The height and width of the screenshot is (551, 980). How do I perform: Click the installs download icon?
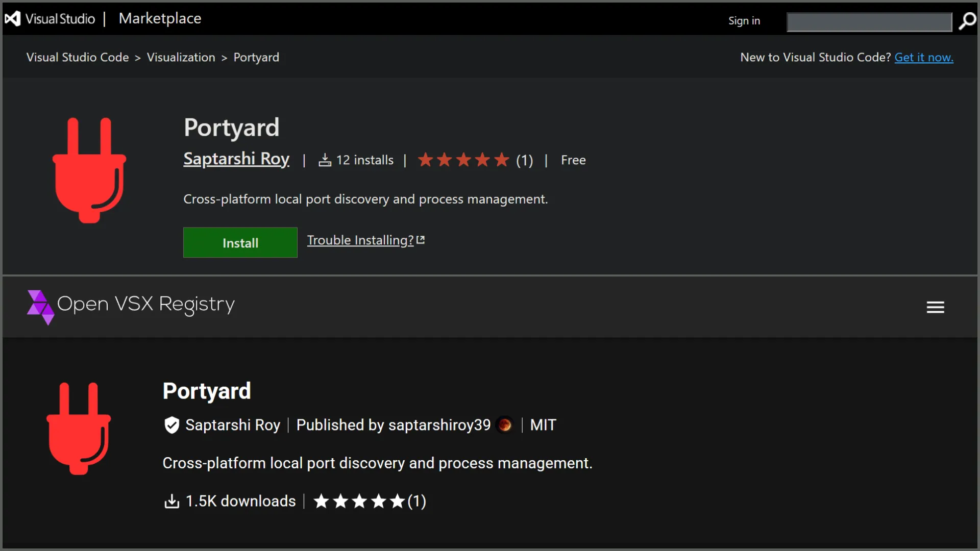coord(325,160)
